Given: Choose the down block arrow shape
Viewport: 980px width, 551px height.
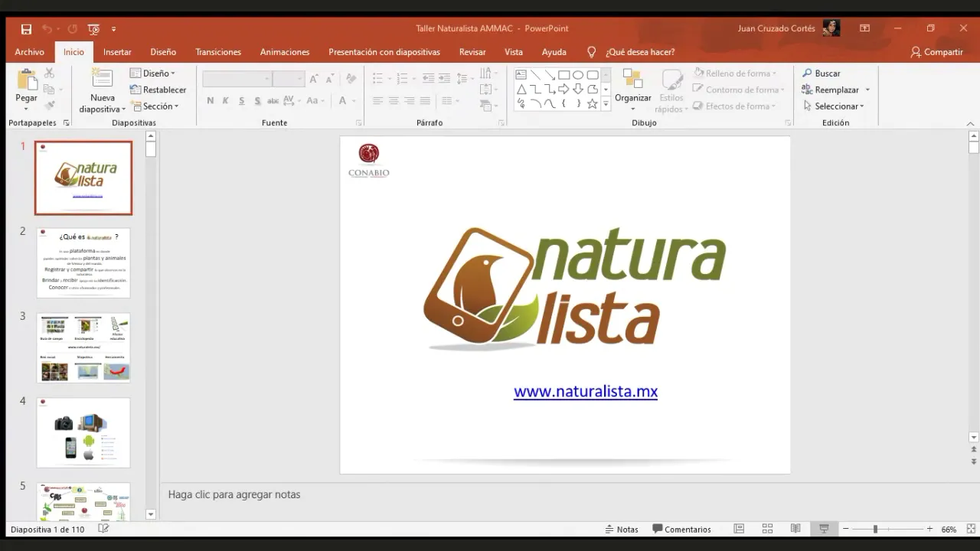Looking at the screenshot, I should (578, 90).
